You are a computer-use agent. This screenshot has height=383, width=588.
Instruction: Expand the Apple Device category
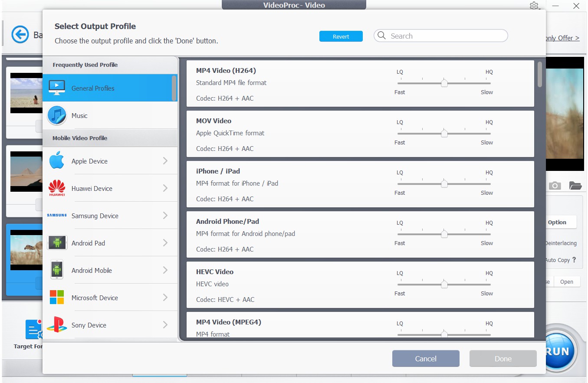click(x=165, y=161)
